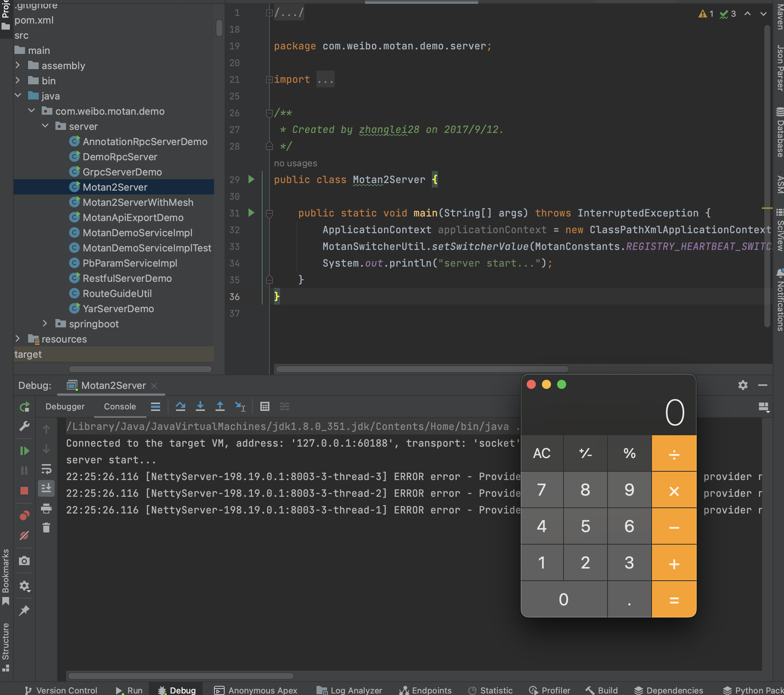This screenshot has height=695, width=784.
Task: Step into the current method call
Action: pyautogui.click(x=201, y=406)
